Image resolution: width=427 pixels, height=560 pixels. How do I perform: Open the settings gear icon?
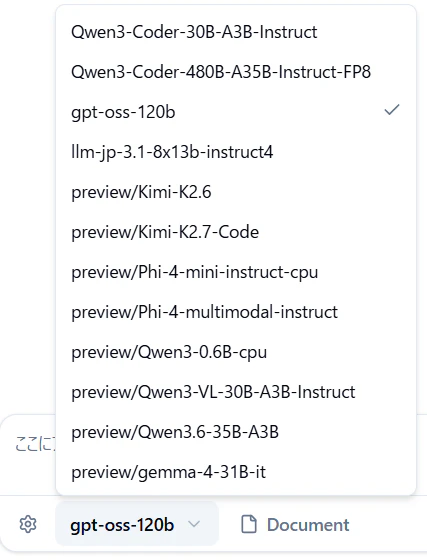pyautogui.click(x=28, y=524)
